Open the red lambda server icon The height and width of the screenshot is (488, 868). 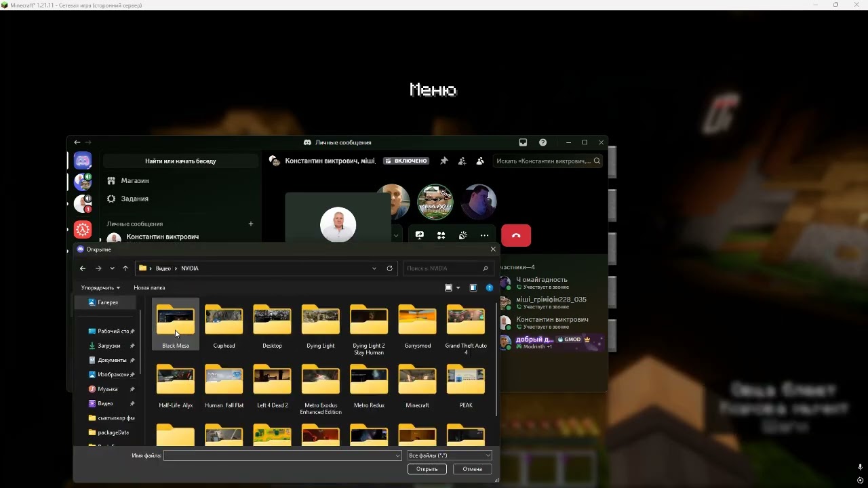pos(83,230)
